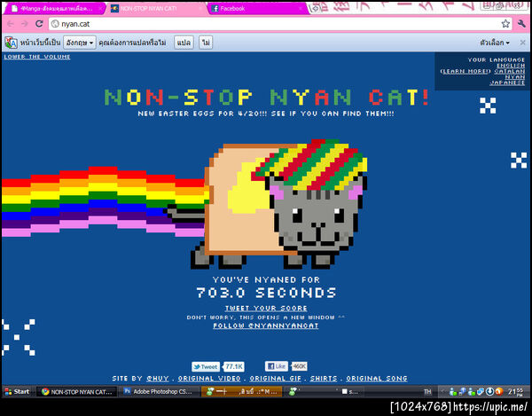Click the NEW EASTER EGGS FOR 4/20 text

266,114
